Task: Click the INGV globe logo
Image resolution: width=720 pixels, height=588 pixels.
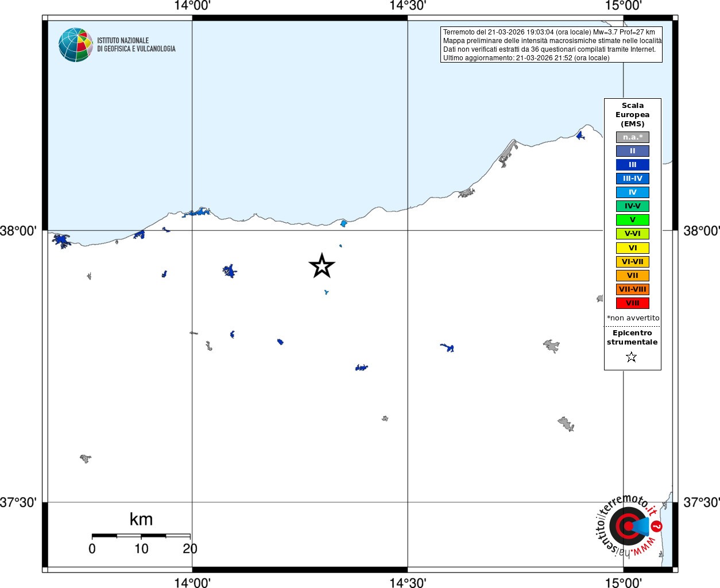Action: (76, 45)
